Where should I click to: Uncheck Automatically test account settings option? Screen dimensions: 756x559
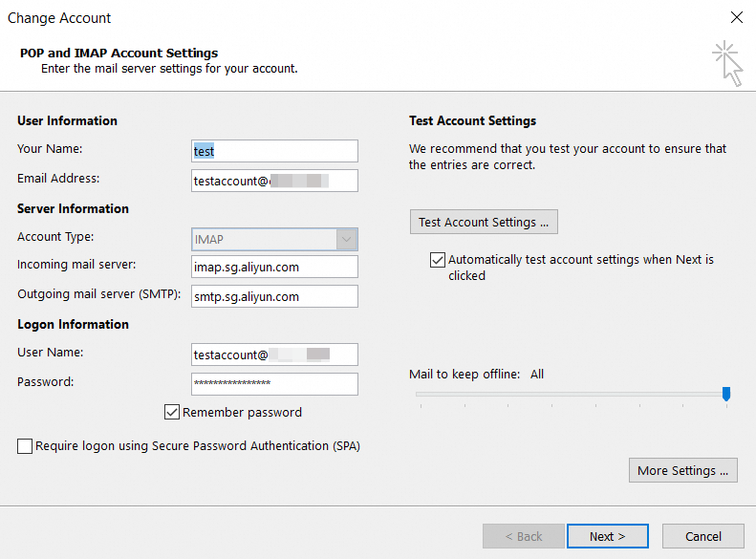point(438,260)
